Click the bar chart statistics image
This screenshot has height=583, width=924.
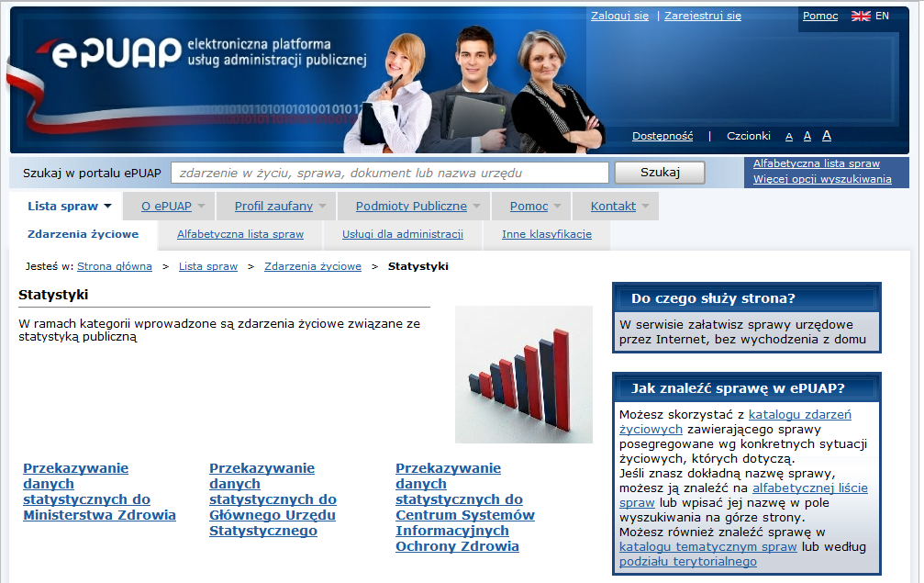pyautogui.click(x=523, y=375)
